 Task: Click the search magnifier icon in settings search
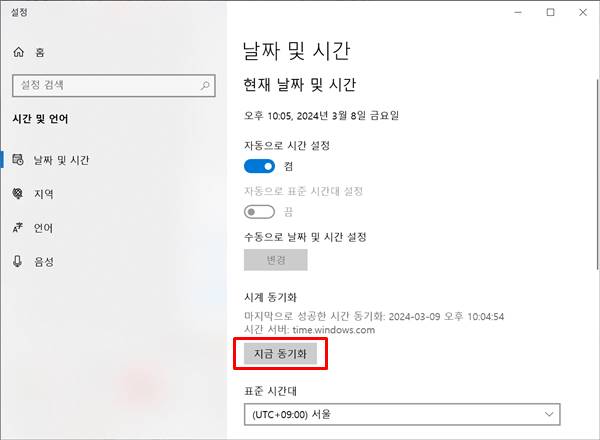[x=205, y=85]
